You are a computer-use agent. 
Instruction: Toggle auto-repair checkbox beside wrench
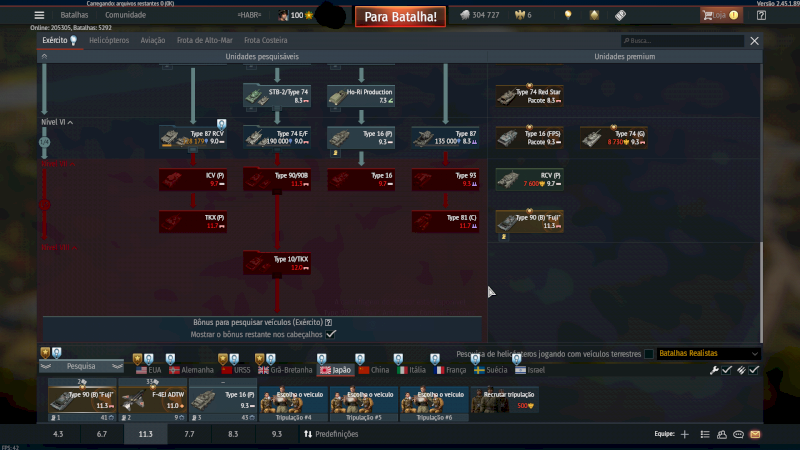tap(727, 370)
